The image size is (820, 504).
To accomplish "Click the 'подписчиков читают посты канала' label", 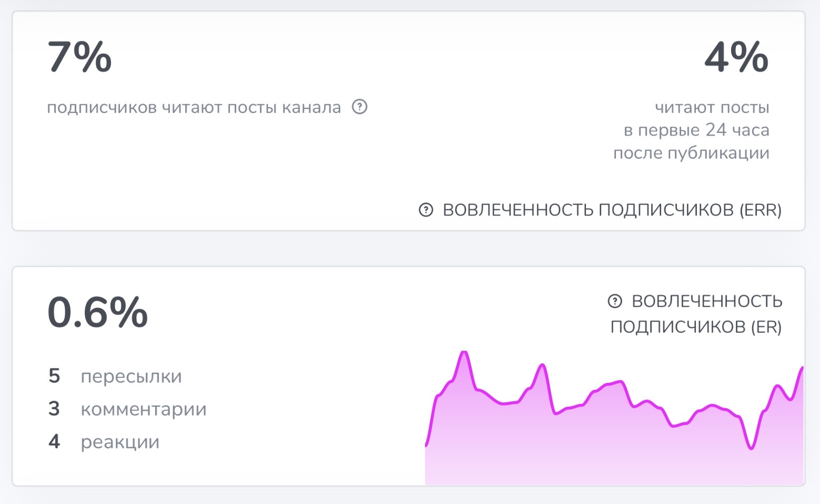I will tap(194, 108).
